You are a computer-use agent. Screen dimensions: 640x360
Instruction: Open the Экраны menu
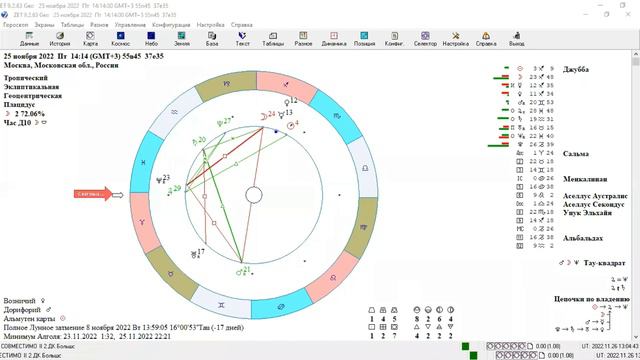(44, 25)
